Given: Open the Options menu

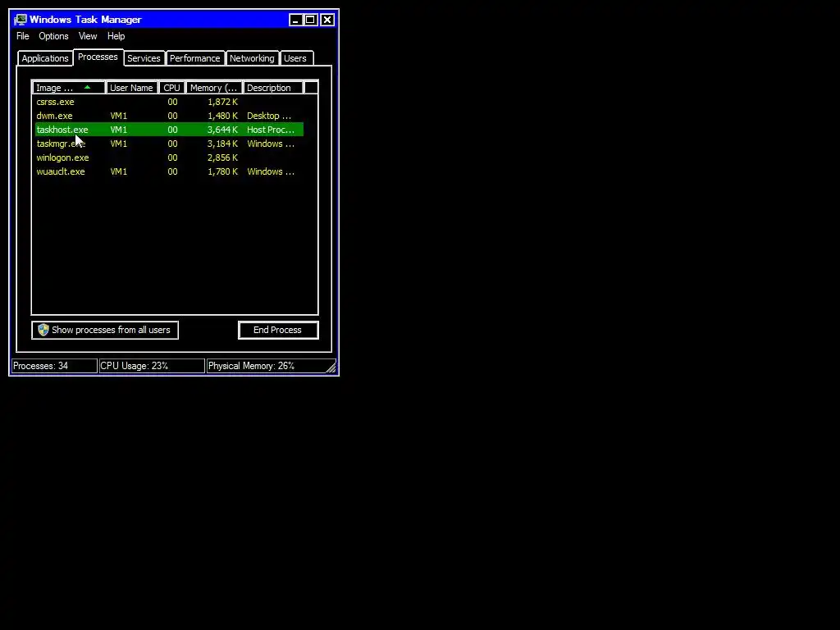Looking at the screenshot, I should click(53, 36).
